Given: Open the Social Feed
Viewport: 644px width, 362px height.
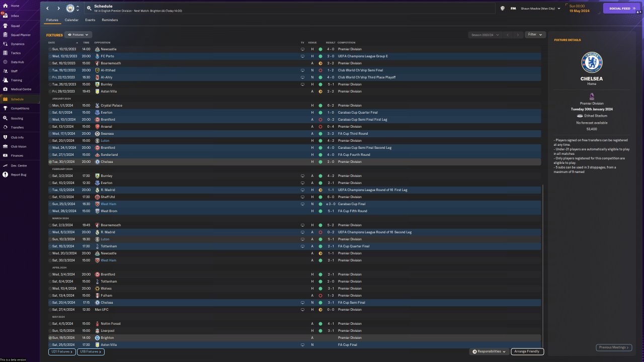Looking at the screenshot, I should [x=622, y=9].
